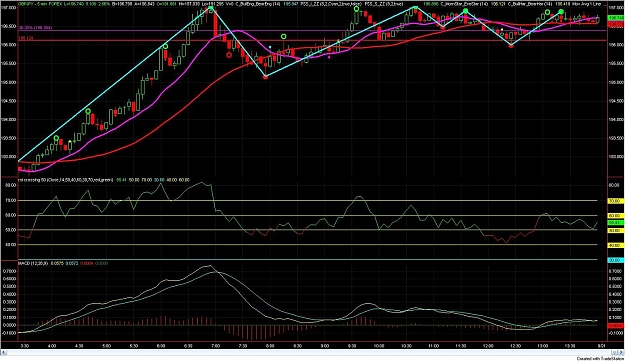Click the 13:30 time axis label
This screenshot has width=625, height=361.
(570, 346)
